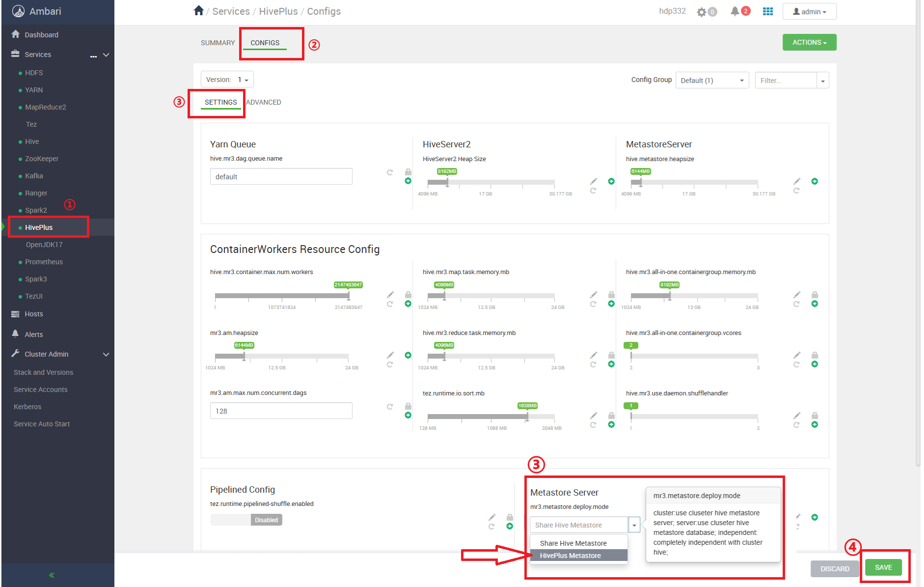The width and height of the screenshot is (924, 587).
Task: Click the Filter dropdown caret
Action: [823, 81]
